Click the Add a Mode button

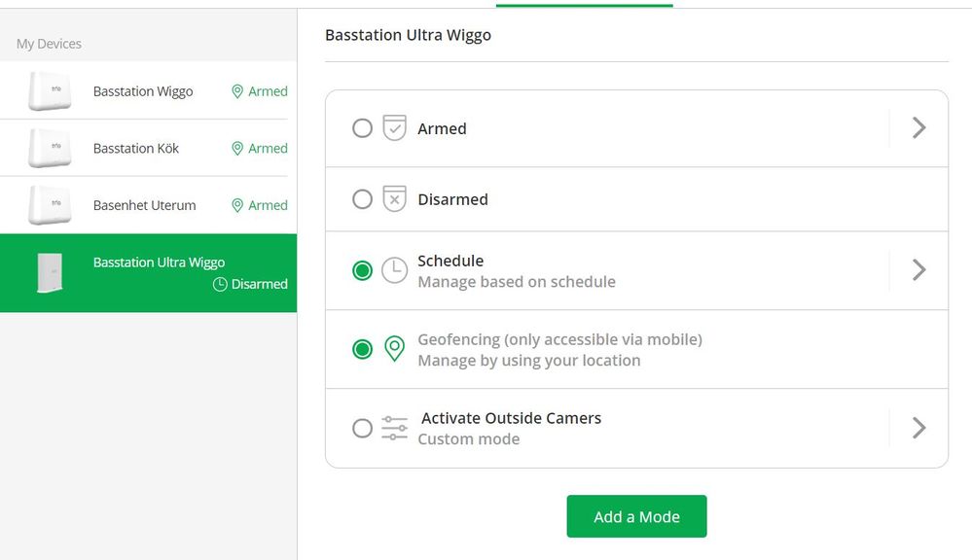tap(636, 516)
